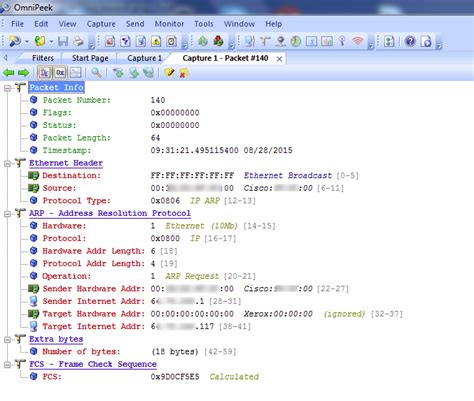Select the Protocol Type 0x0806 row
Screen dimensions: 474x401
click(142, 201)
